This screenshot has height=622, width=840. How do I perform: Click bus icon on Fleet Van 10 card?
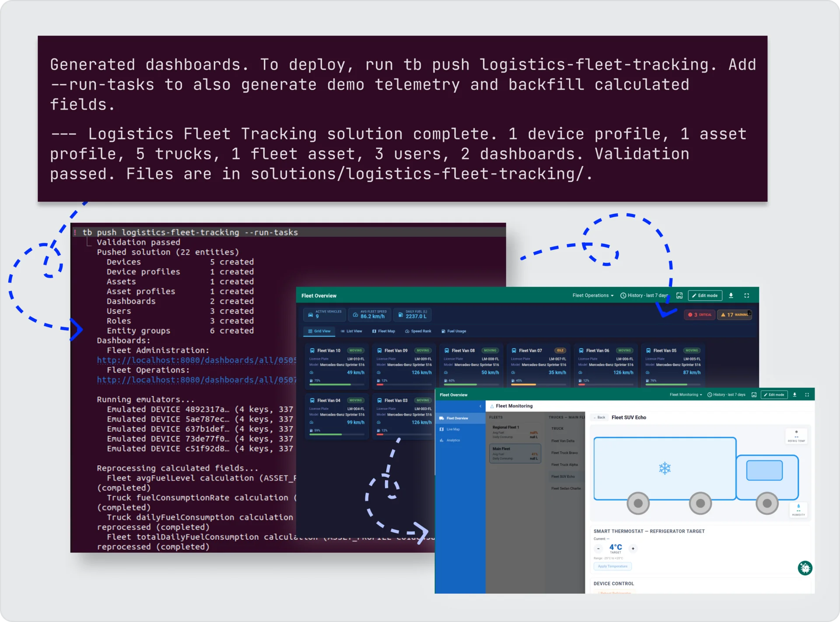click(x=312, y=351)
